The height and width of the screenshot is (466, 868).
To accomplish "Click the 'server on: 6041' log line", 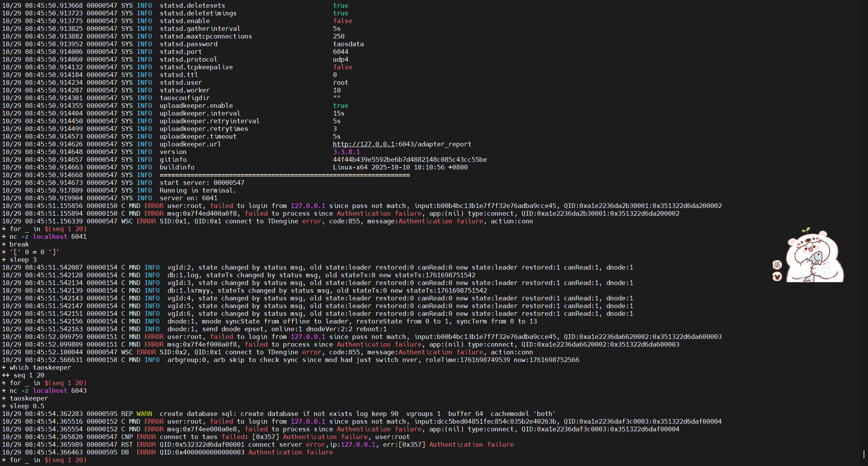I will tap(188, 198).
